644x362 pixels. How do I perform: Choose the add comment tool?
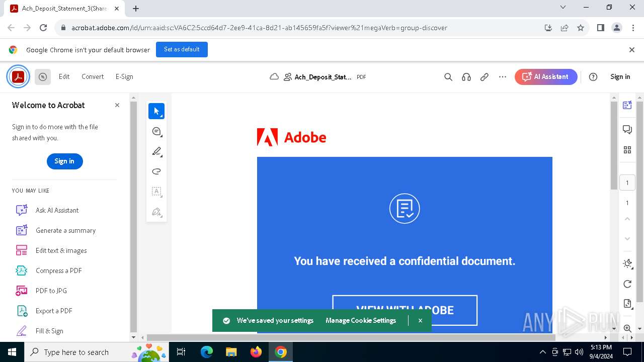156,131
